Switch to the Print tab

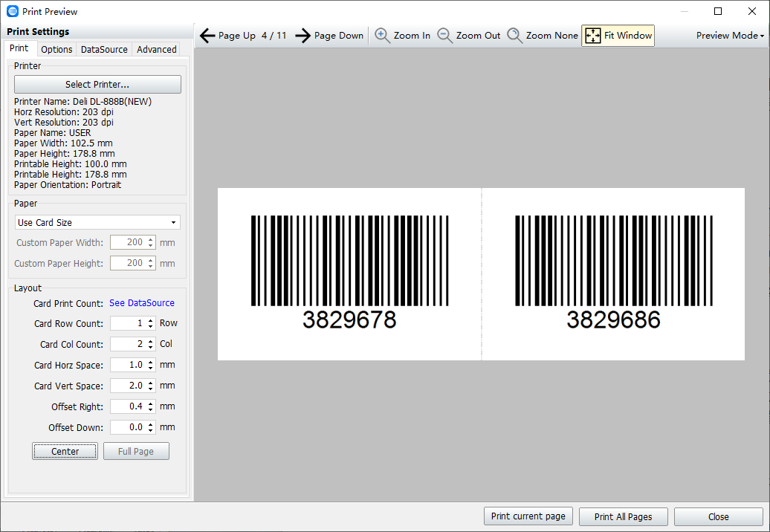point(19,48)
